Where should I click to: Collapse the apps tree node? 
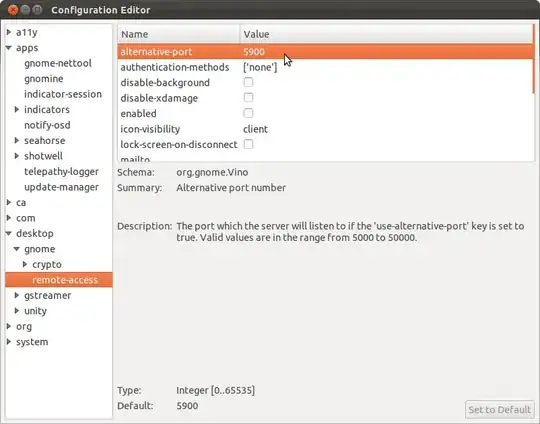click(x=9, y=48)
